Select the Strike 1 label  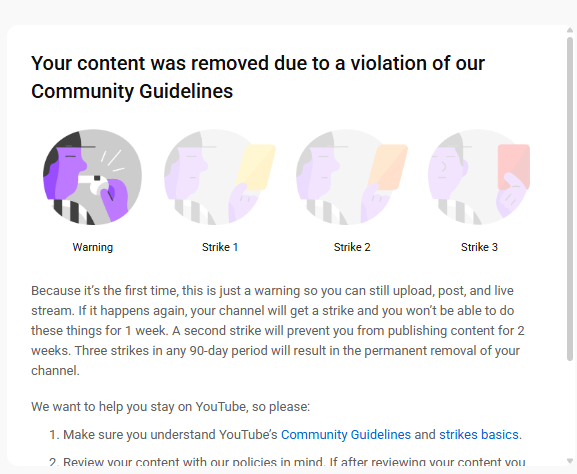click(220, 247)
